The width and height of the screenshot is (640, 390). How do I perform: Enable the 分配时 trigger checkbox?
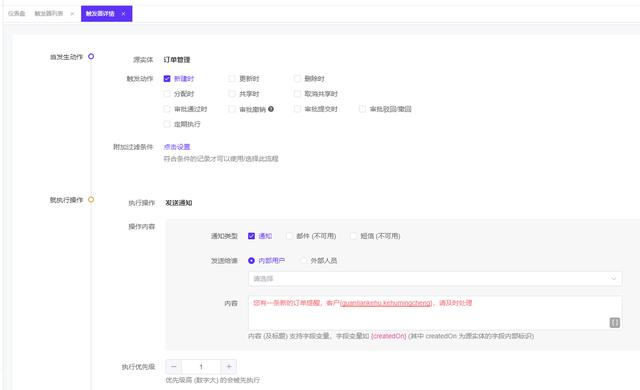click(x=167, y=94)
